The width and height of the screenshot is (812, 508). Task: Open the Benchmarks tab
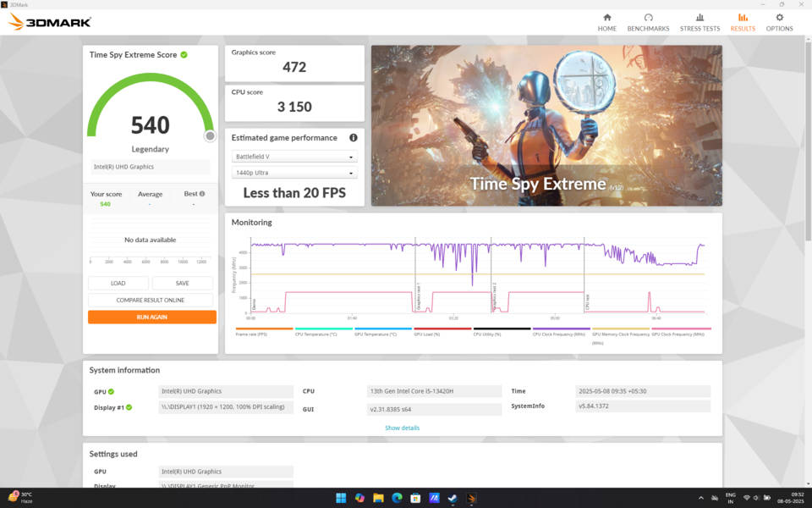point(648,23)
